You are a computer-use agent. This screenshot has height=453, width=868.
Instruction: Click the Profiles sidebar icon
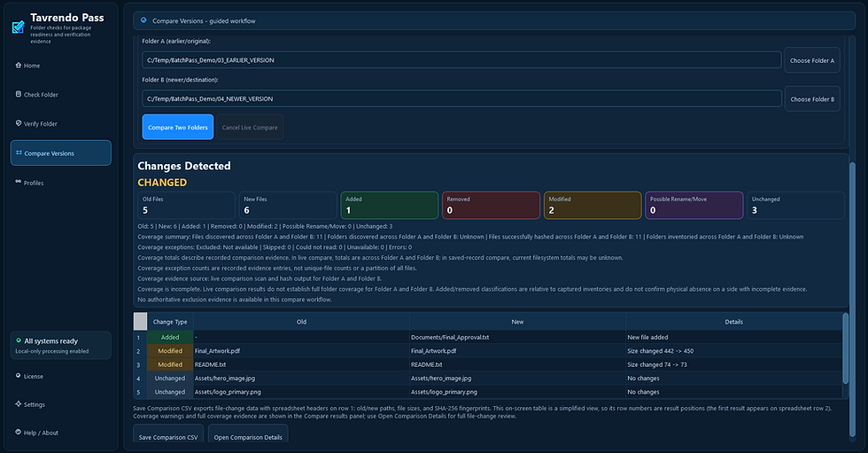coord(19,183)
